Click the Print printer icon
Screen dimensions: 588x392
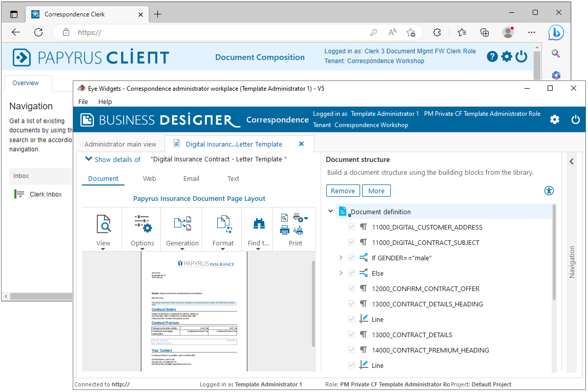[285, 230]
